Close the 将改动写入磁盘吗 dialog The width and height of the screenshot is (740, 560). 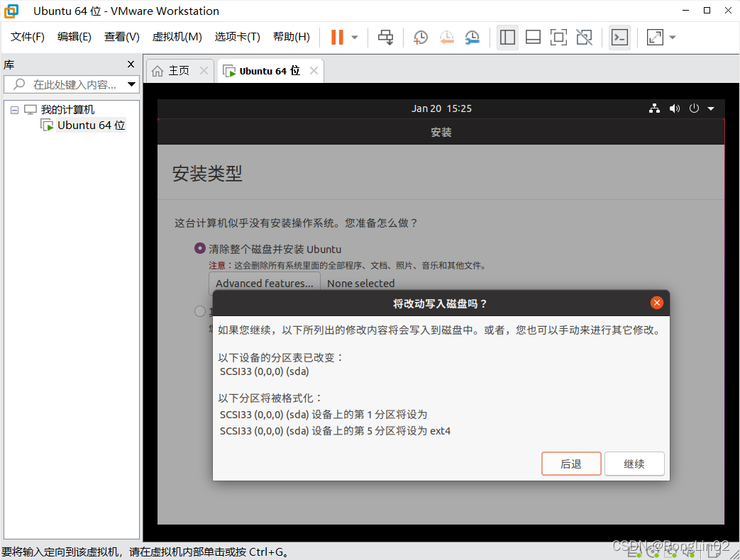coord(656,303)
